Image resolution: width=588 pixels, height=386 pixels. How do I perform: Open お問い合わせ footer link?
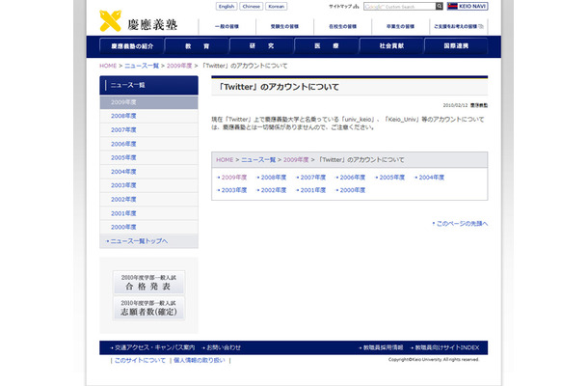coord(222,347)
